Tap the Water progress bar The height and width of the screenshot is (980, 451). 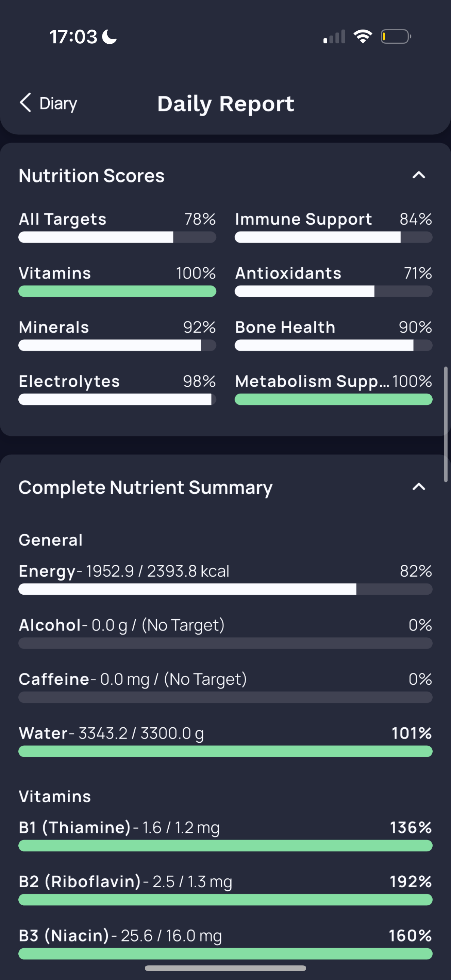(x=225, y=751)
